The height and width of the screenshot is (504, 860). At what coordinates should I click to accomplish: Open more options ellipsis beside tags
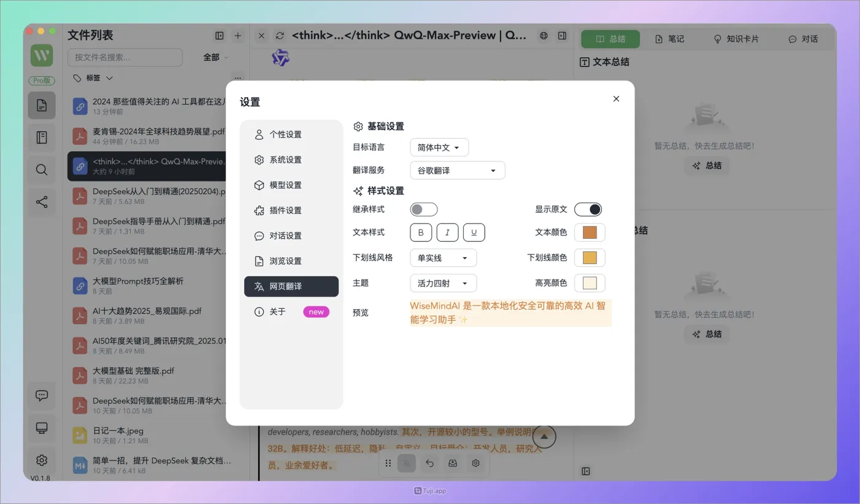238,78
